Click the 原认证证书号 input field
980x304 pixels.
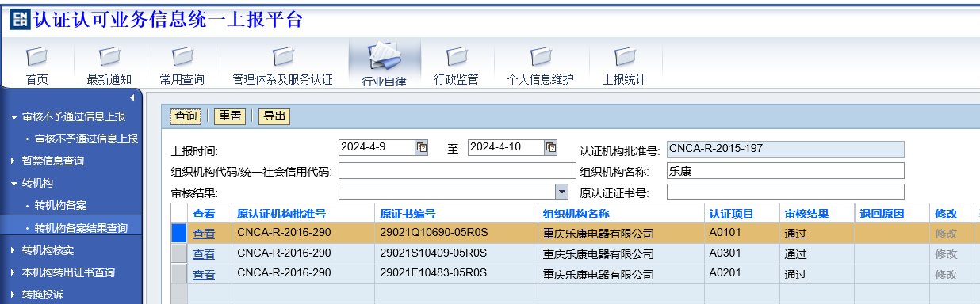(785, 192)
